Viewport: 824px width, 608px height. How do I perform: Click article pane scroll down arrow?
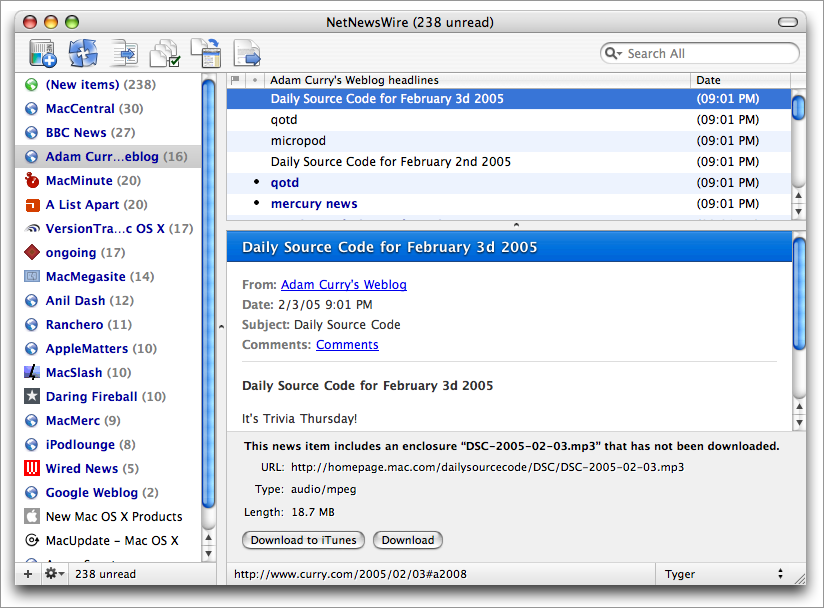click(x=799, y=422)
